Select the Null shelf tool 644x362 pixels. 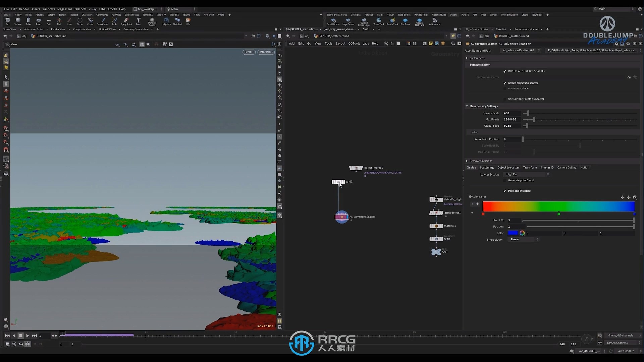pyautogui.click(x=59, y=21)
